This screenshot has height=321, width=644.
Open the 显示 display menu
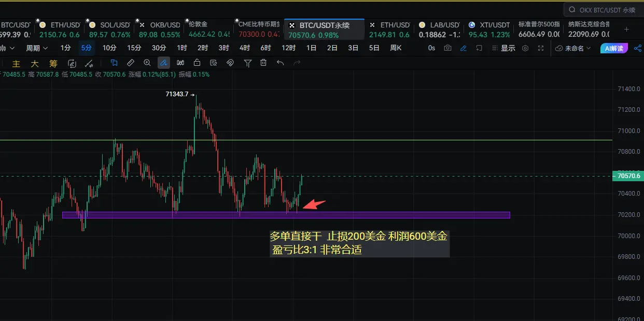point(504,48)
